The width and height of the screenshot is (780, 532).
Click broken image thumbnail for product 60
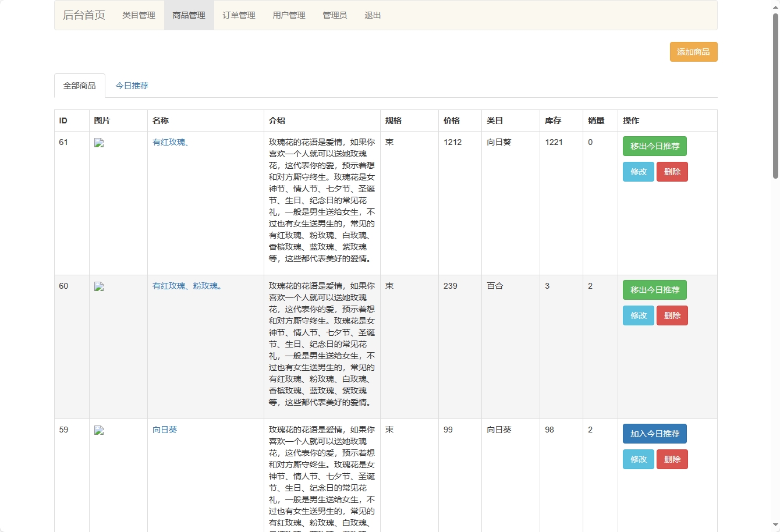[x=99, y=287]
